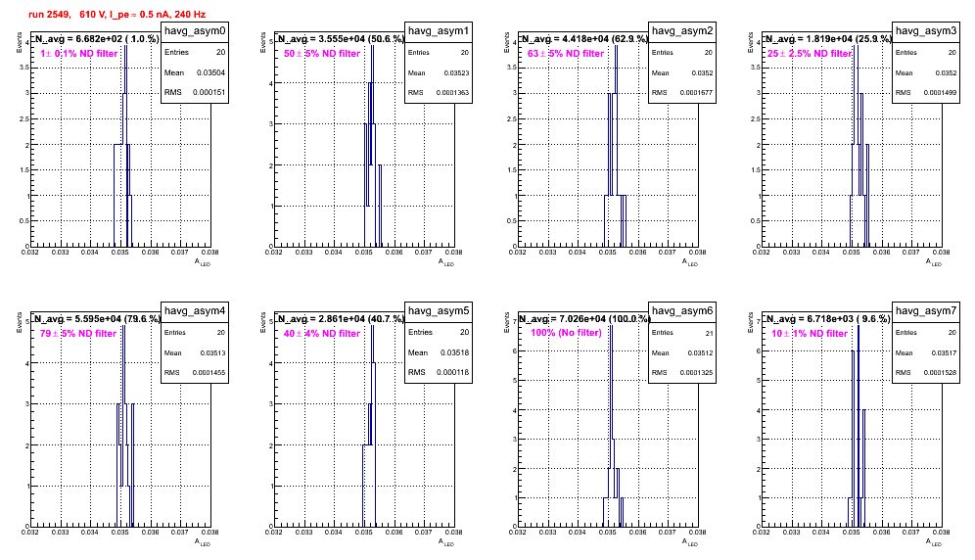This screenshot has height=560, width=975.
Task: Select the havg_asym6 stats box title
Action: (x=682, y=311)
